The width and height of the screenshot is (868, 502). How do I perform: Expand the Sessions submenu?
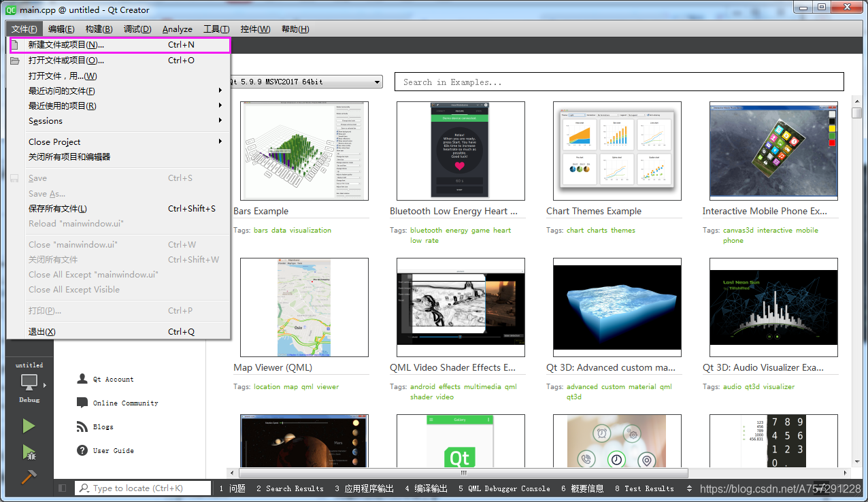click(119, 121)
